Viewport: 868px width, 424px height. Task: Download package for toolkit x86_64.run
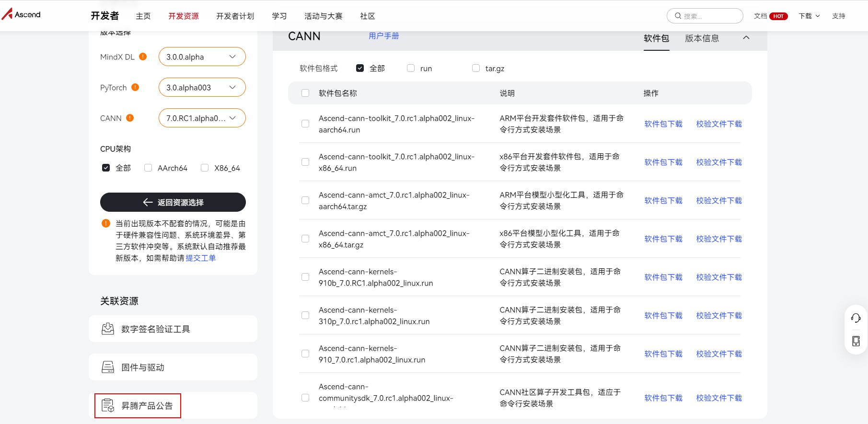tap(664, 162)
